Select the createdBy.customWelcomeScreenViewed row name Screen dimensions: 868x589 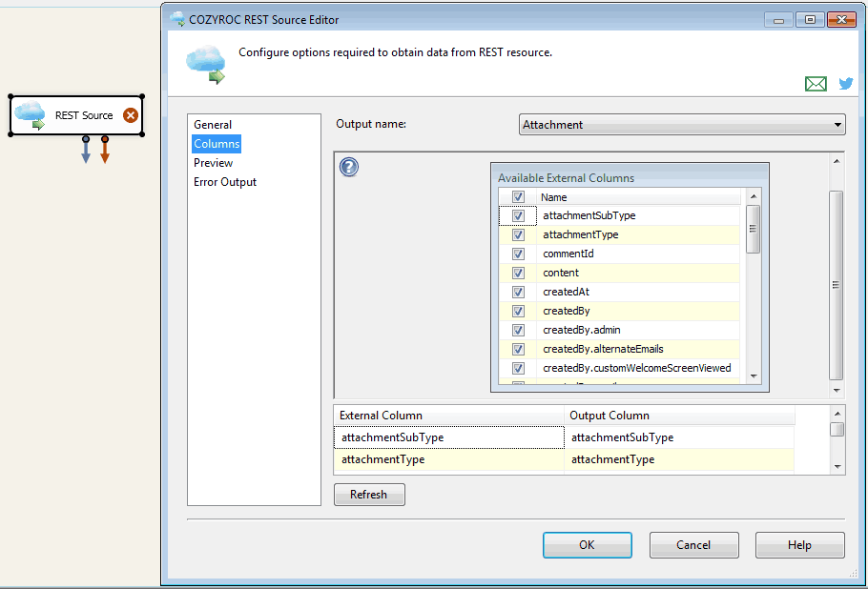coord(636,368)
